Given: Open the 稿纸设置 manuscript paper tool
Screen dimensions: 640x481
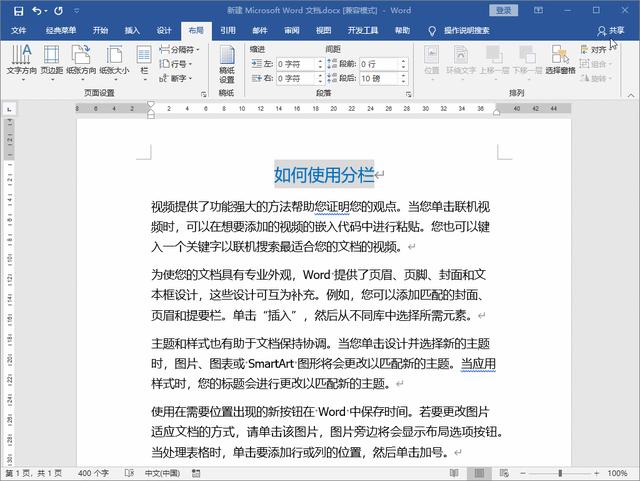Looking at the screenshot, I should pos(227,65).
